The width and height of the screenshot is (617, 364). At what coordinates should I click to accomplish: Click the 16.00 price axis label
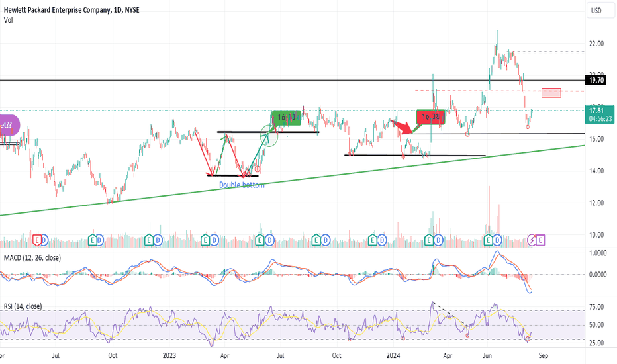(x=596, y=139)
